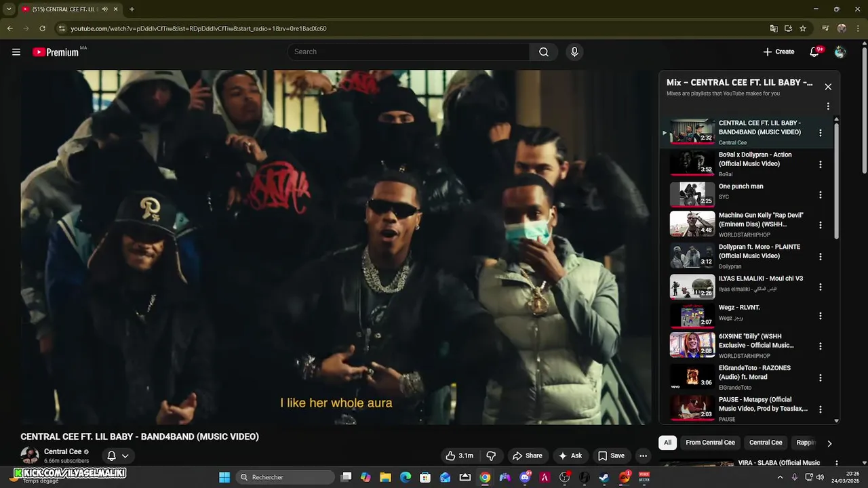Show hidden system tray icons chevron

780,477
